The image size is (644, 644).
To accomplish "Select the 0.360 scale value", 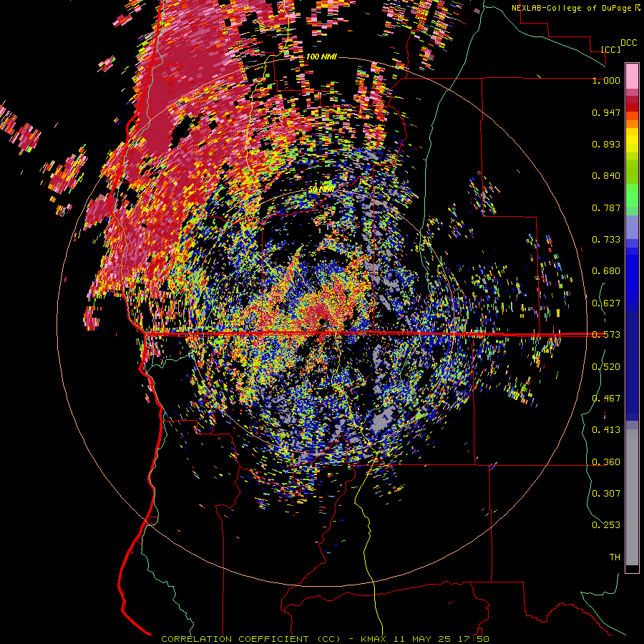I will point(606,462).
